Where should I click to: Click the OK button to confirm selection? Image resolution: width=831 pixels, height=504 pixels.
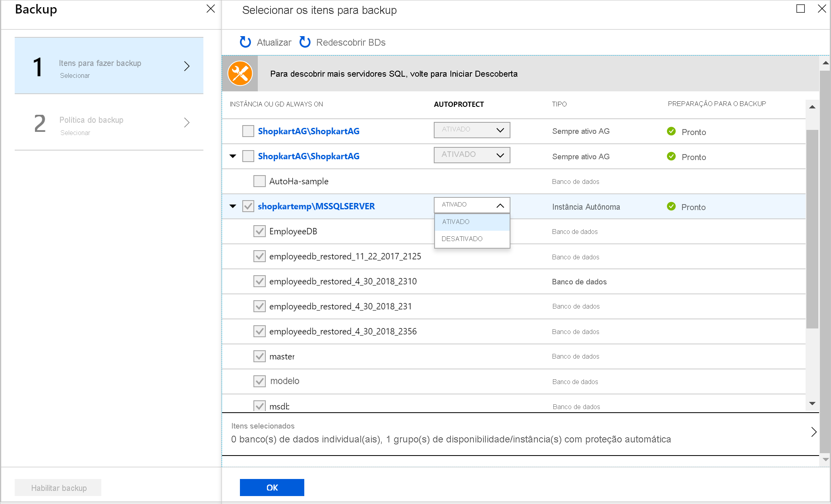272,487
